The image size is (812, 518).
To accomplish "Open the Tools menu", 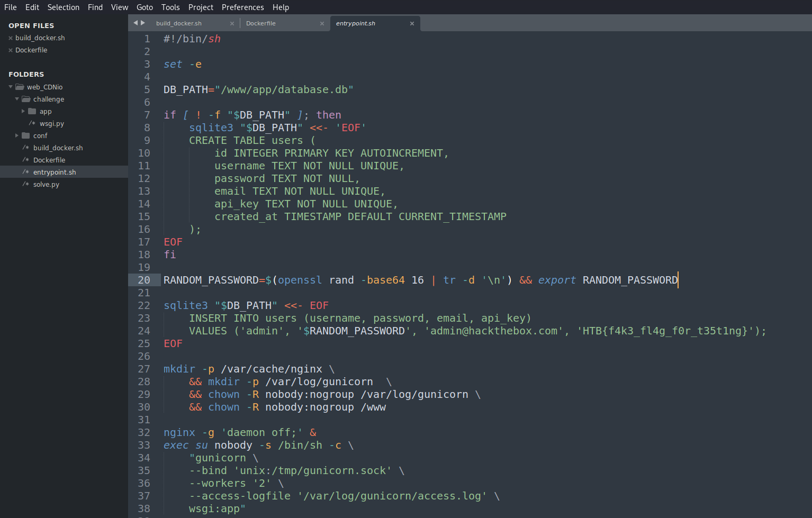I will pos(170,7).
